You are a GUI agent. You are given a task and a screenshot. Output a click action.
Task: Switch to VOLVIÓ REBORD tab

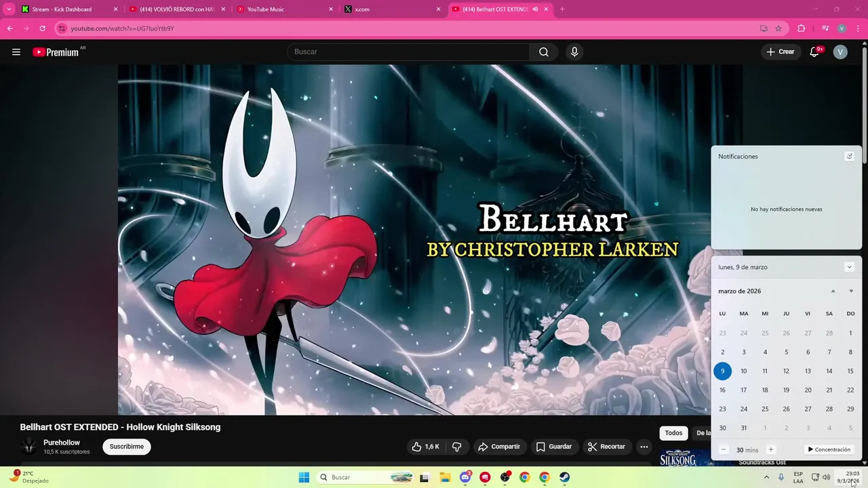pos(178,9)
